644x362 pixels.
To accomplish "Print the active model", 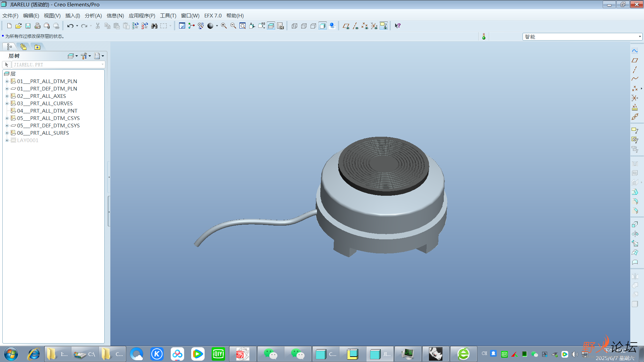I will (38, 26).
